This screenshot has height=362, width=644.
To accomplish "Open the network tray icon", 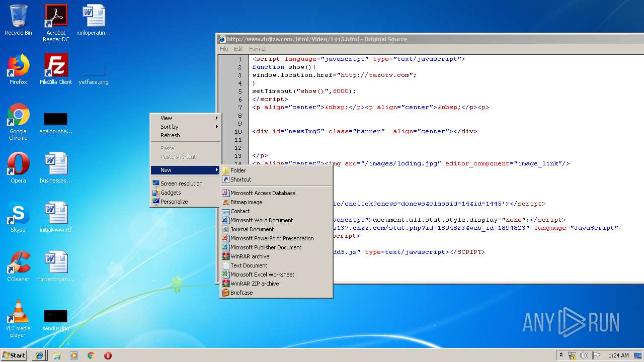I will click(x=572, y=355).
